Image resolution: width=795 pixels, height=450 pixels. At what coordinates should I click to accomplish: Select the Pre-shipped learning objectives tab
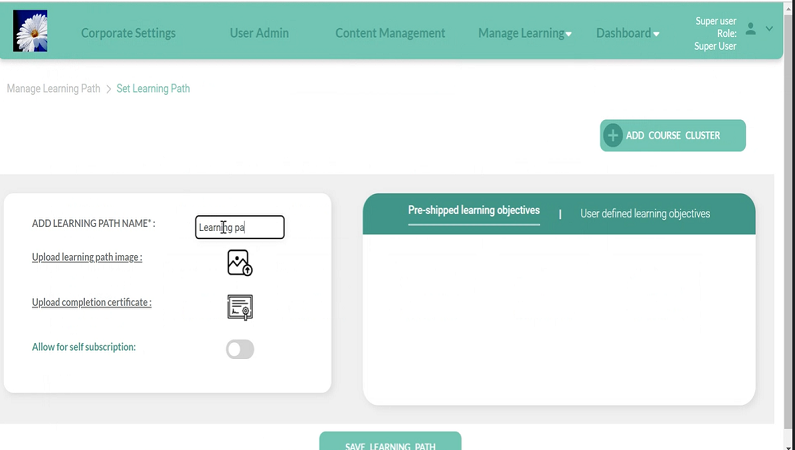pyautogui.click(x=474, y=211)
